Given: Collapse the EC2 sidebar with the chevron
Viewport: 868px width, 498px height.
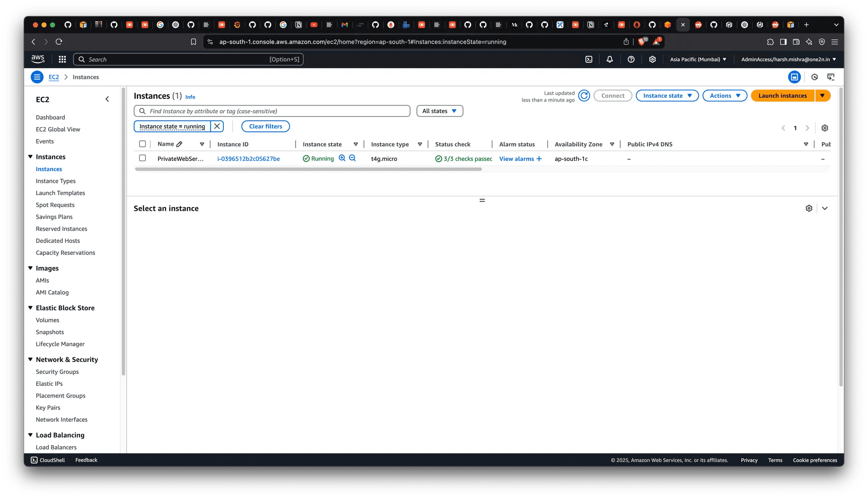Looking at the screenshot, I should click(x=107, y=99).
